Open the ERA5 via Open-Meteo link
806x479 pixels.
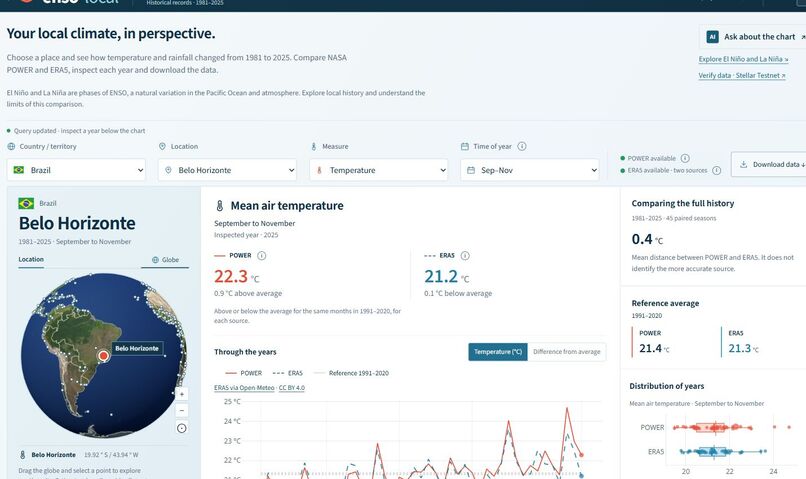tap(244, 388)
